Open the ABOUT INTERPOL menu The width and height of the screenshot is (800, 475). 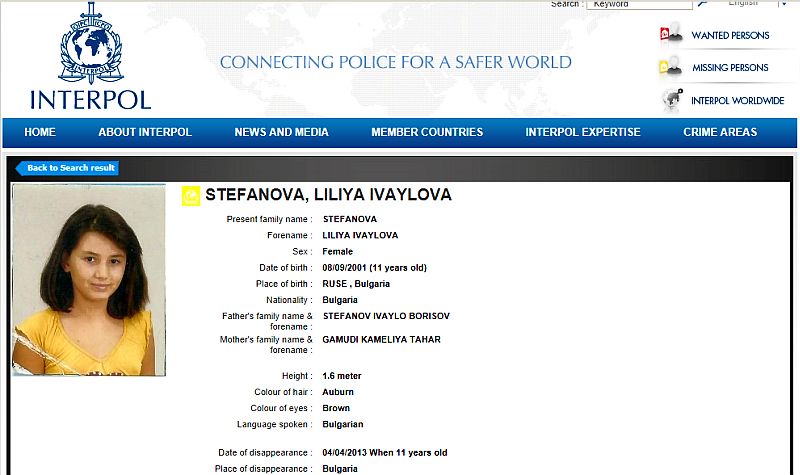(145, 132)
